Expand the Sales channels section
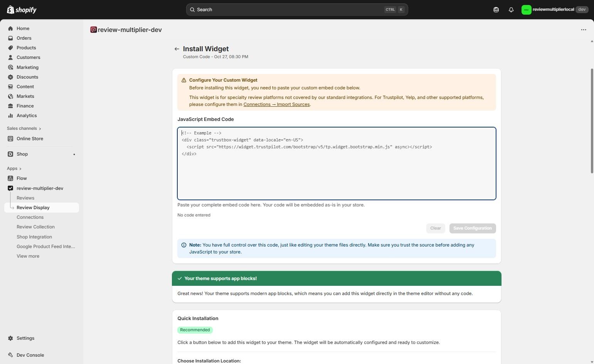Image resolution: width=594 pixels, height=364 pixels. point(24,128)
